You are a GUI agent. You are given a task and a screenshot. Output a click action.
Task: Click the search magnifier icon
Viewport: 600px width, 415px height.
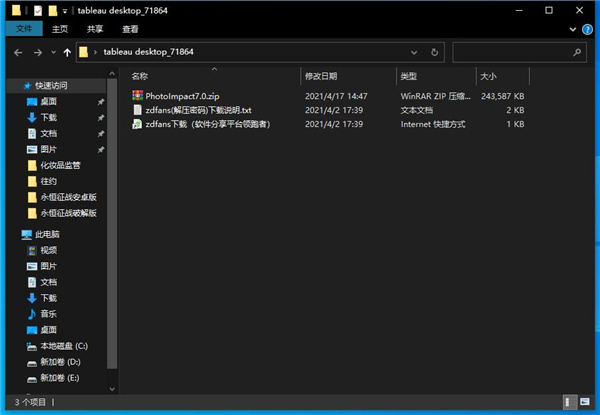(577, 52)
